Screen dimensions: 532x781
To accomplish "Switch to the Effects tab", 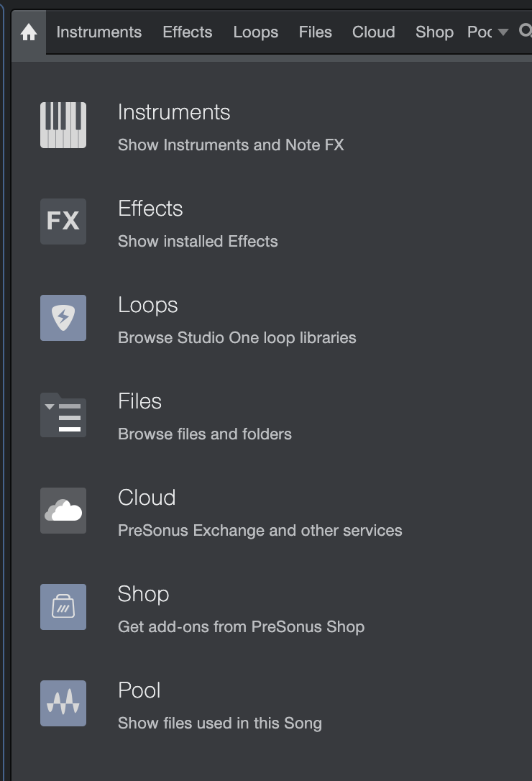I will click(187, 32).
